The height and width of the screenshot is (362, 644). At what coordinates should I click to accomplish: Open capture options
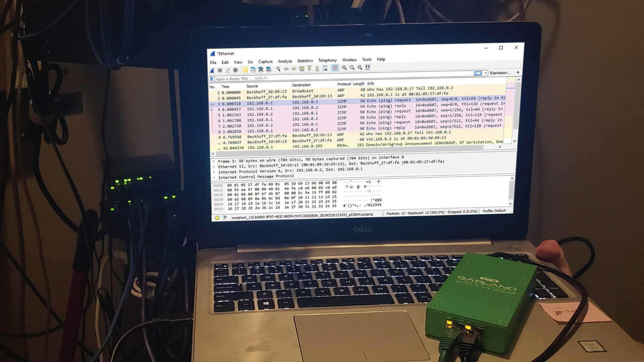click(x=235, y=70)
